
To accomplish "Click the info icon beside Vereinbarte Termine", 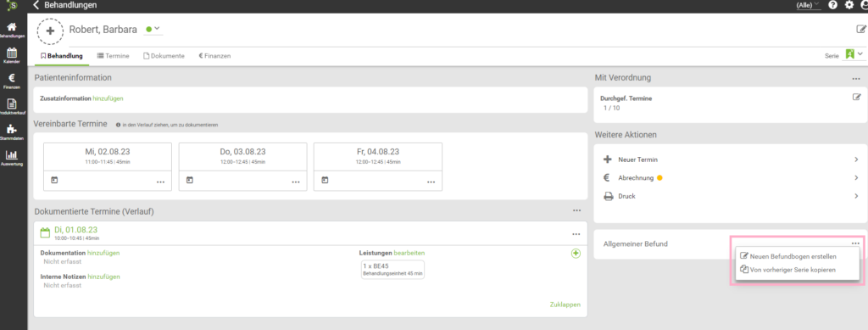I will click(118, 126).
